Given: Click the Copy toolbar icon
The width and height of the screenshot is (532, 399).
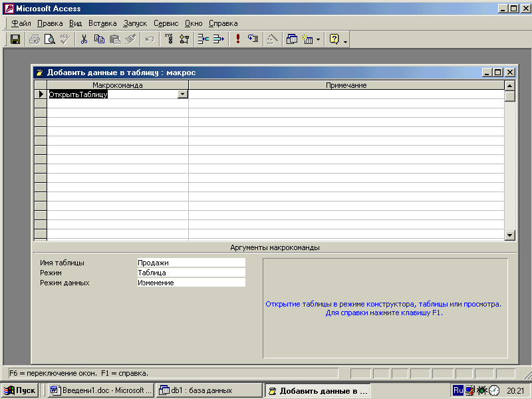Looking at the screenshot, I should point(99,39).
